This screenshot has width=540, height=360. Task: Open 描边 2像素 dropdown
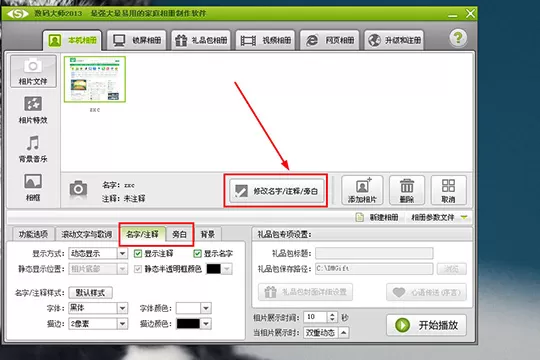click(98, 323)
